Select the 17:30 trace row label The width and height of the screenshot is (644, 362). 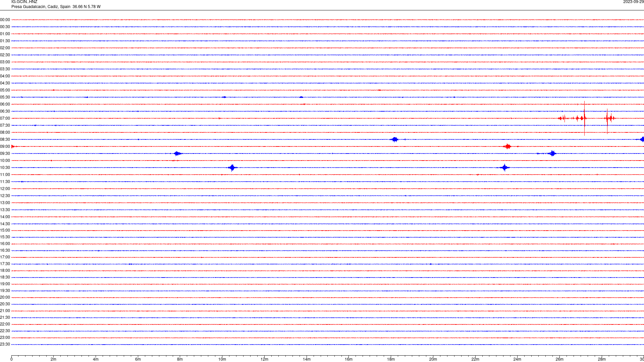click(5, 264)
